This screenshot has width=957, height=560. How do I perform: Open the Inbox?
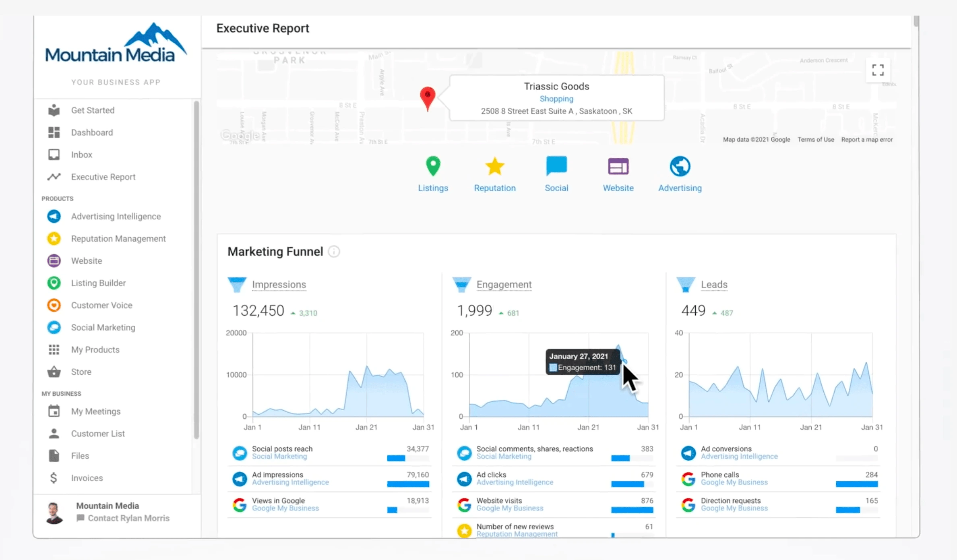[82, 155]
